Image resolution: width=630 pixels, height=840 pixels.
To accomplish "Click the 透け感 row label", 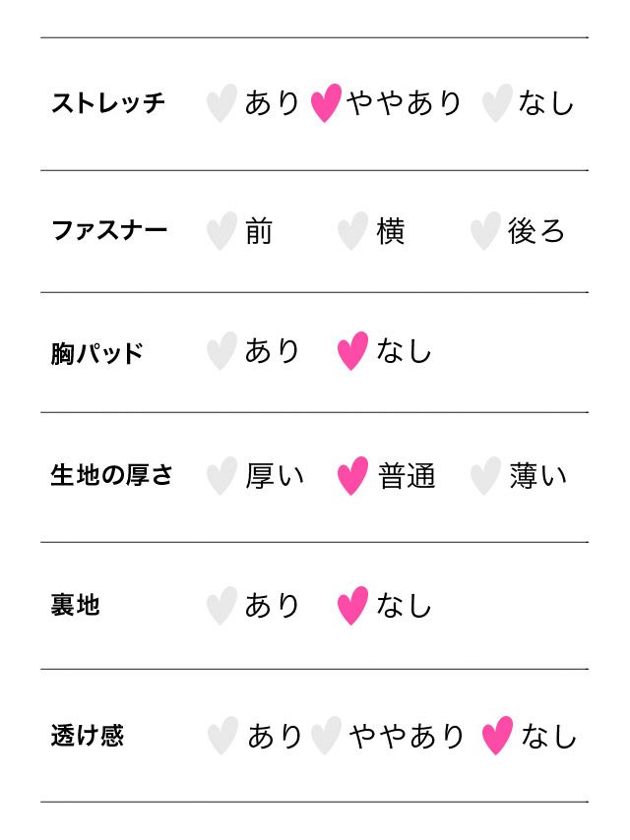I will pyautogui.click(x=88, y=736).
